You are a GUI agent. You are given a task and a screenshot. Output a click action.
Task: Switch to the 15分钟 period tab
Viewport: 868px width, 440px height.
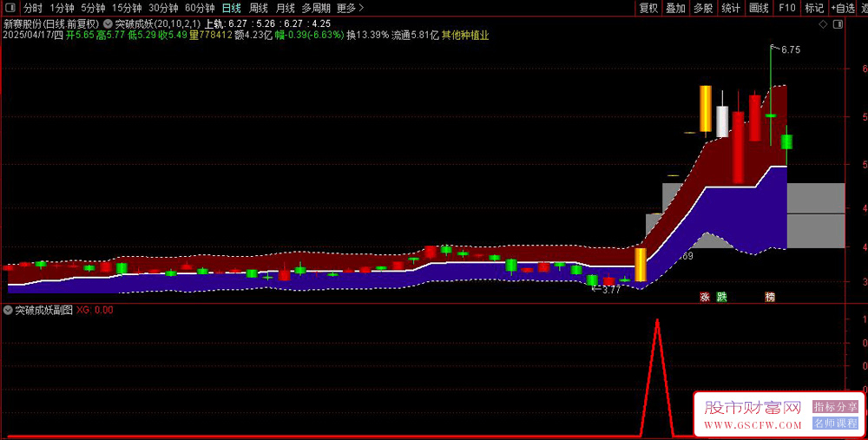[126, 8]
